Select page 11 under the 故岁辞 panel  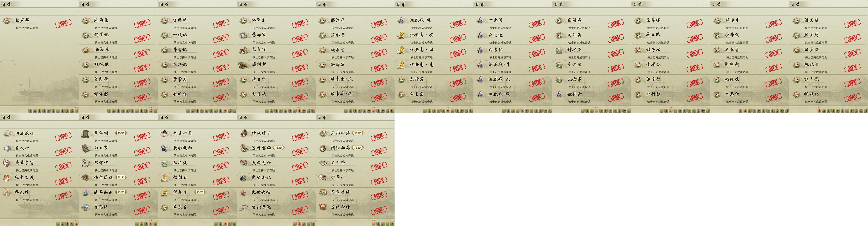[x=77, y=110]
